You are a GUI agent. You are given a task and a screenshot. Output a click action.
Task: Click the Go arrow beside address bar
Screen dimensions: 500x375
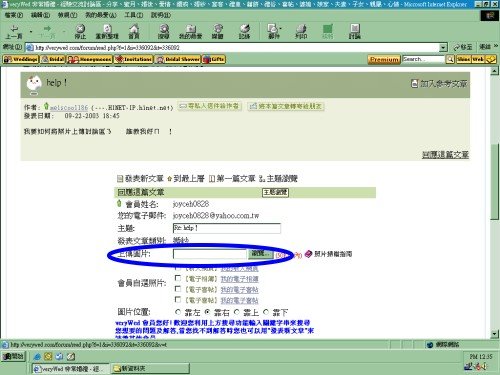[x=462, y=47]
